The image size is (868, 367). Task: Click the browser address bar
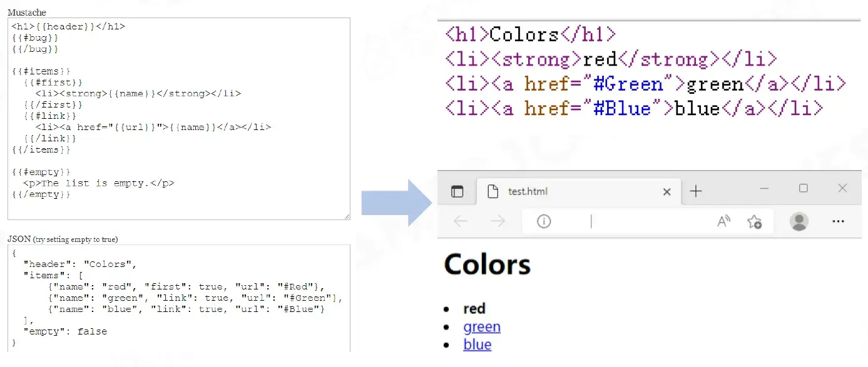[x=648, y=221]
